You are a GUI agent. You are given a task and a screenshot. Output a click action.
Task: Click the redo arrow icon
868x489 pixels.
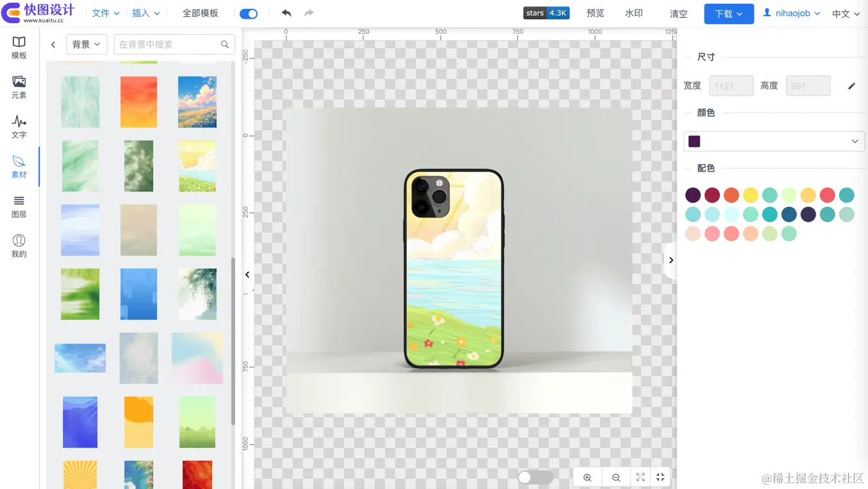(x=309, y=13)
